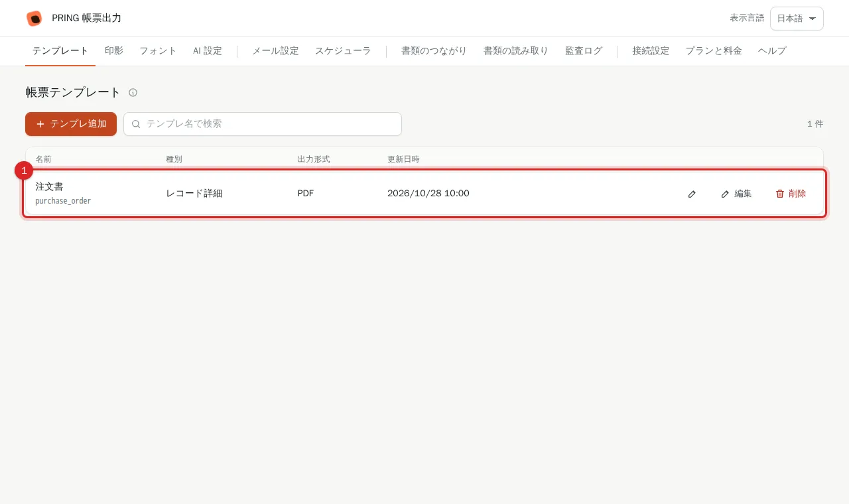The image size is (849, 504).
Task: Go to the AI 設定 tab
Action: (208, 51)
